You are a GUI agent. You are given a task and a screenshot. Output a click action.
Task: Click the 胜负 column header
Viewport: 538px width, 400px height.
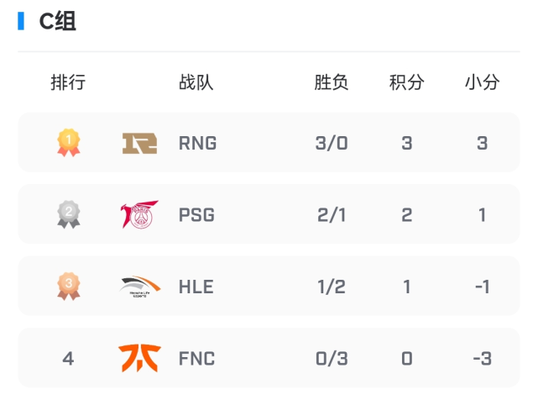[331, 82]
